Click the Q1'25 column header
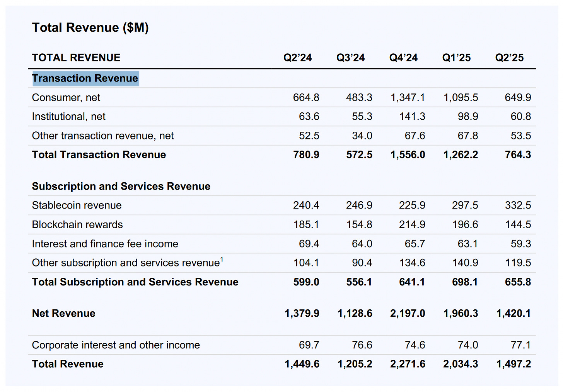The height and width of the screenshot is (392, 563). point(456,58)
